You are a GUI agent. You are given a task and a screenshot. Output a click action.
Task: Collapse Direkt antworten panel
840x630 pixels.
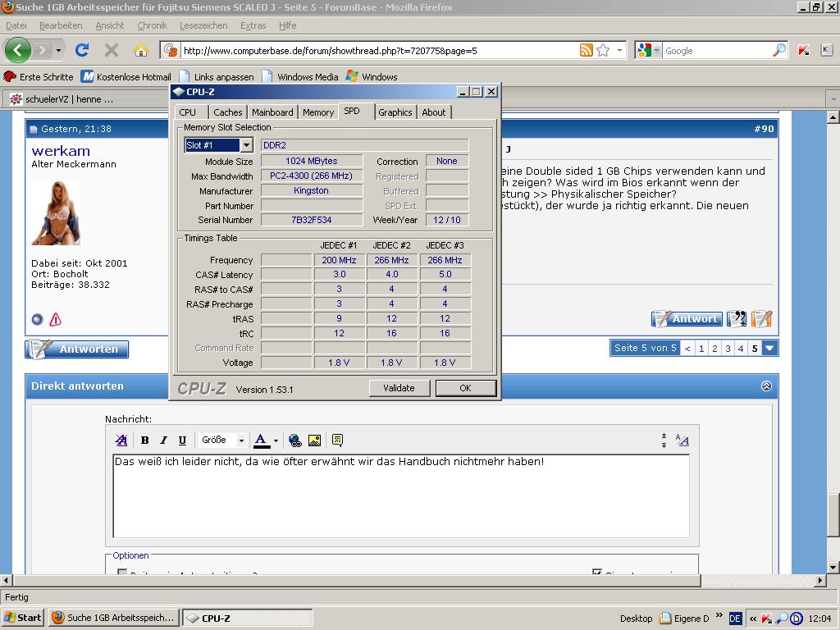(x=766, y=386)
